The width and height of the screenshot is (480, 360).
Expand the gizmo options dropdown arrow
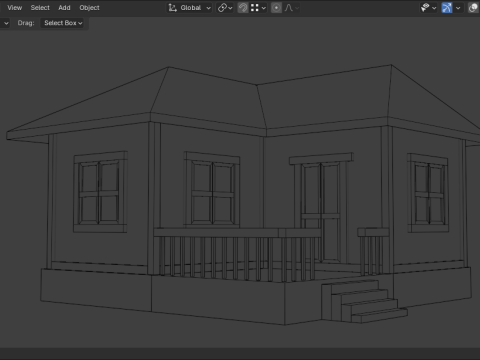click(x=458, y=8)
